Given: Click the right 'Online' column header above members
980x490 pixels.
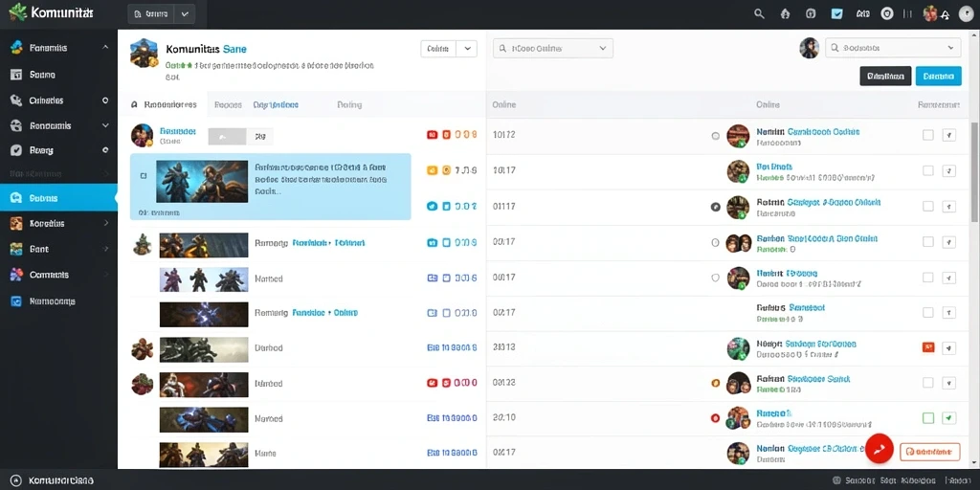Looking at the screenshot, I should pyautogui.click(x=768, y=105).
